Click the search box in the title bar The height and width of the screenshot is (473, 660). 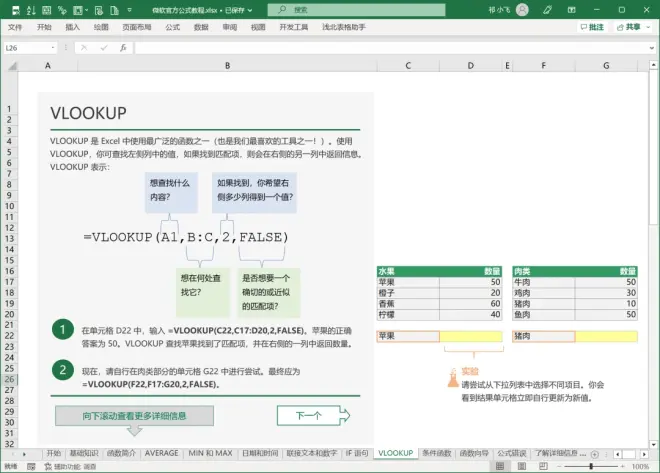(x=357, y=10)
